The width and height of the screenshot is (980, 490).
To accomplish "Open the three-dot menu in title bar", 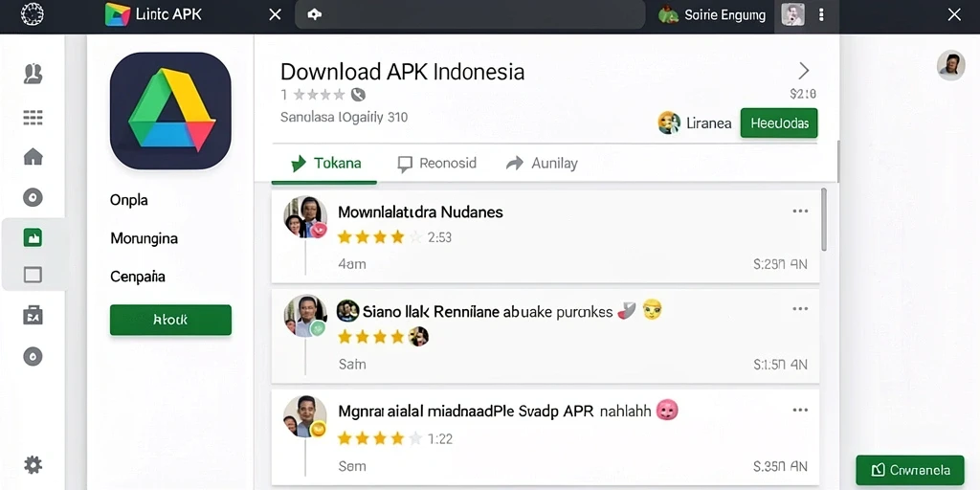I will (821, 14).
